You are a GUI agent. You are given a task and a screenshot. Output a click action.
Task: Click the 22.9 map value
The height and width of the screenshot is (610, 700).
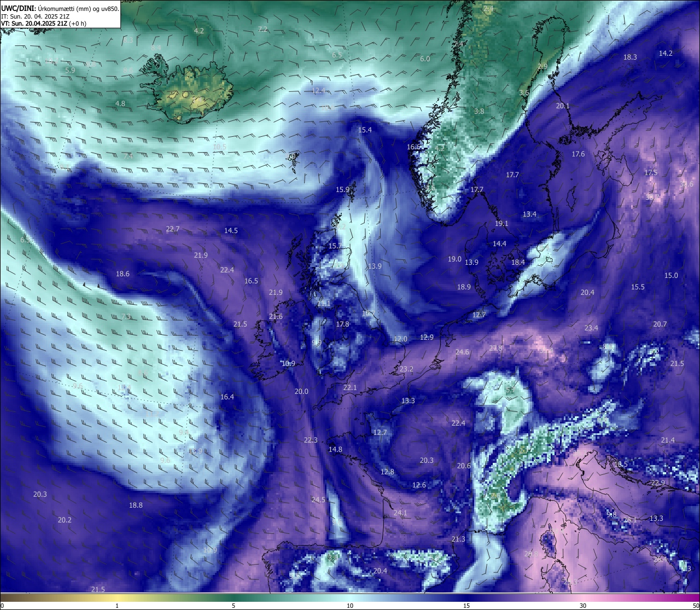tap(658, 483)
